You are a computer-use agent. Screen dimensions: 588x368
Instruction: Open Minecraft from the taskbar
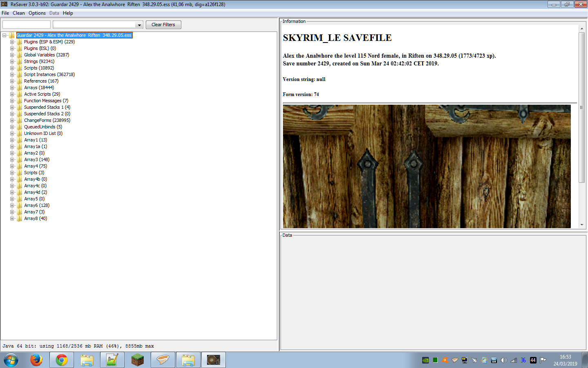click(x=138, y=360)
